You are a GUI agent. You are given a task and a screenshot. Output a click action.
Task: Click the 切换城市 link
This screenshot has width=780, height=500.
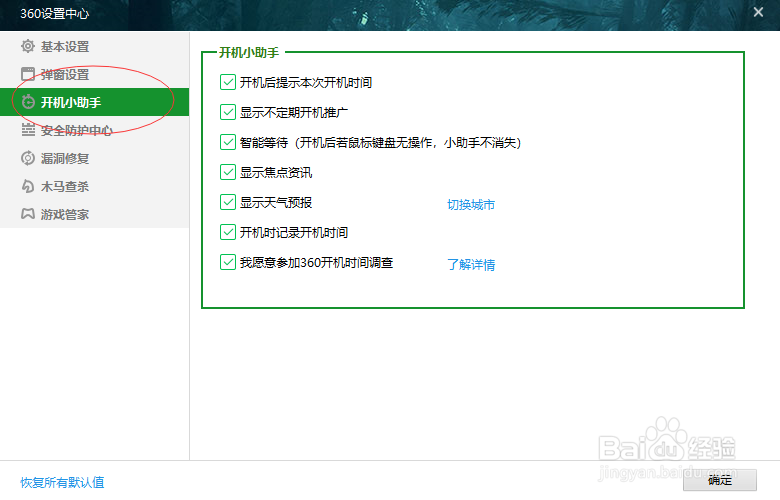(x=471, y=204)
